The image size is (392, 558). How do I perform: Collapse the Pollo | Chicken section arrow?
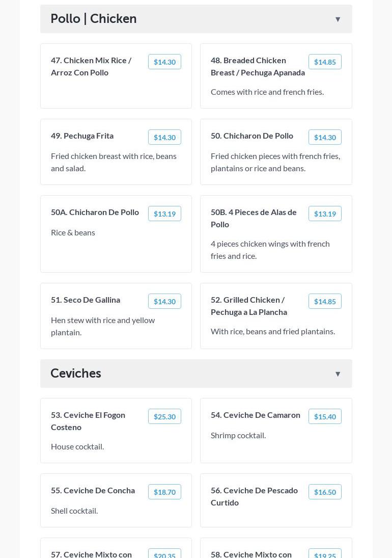[338, 19]
